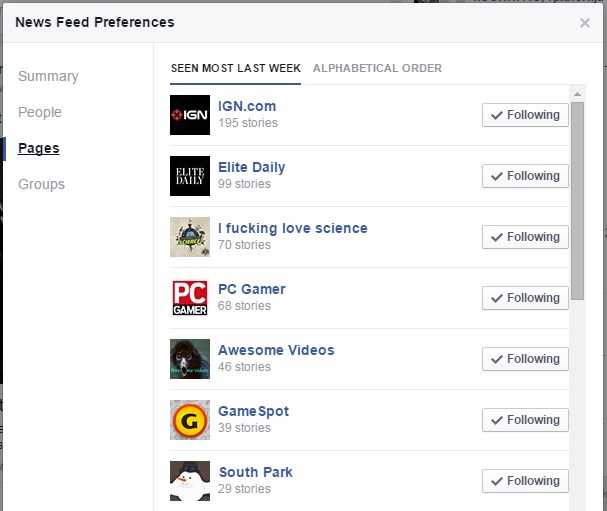Screen dimensions: 607x511
Task: Toggle the GameSpot Following button
Action: [x=525, y=420]
